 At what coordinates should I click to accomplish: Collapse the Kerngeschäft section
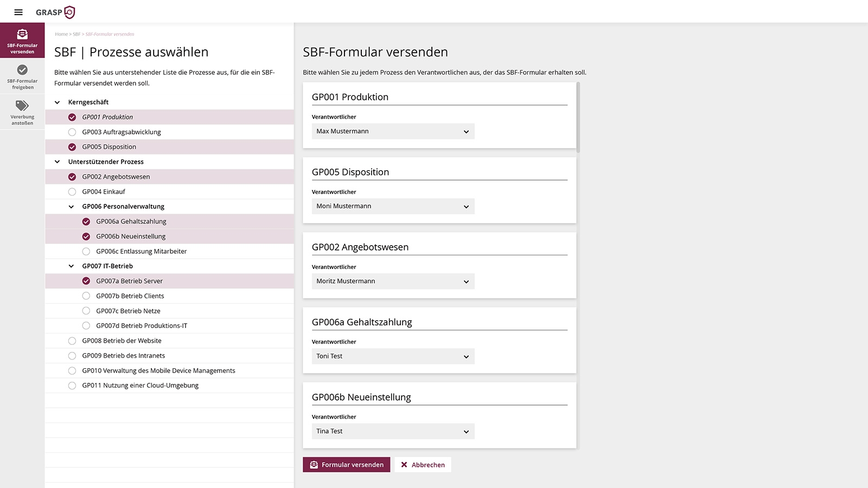pyautogui.click(x=58, y=102)
